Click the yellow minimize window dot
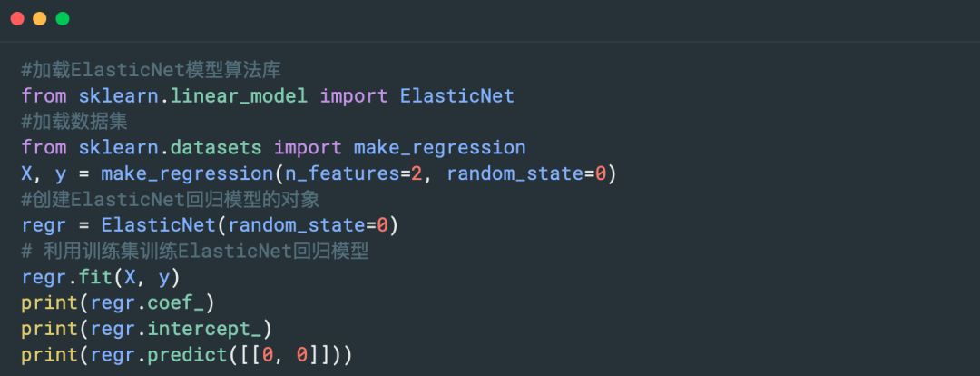Screen dimensions: 980x376 point(39,19)
